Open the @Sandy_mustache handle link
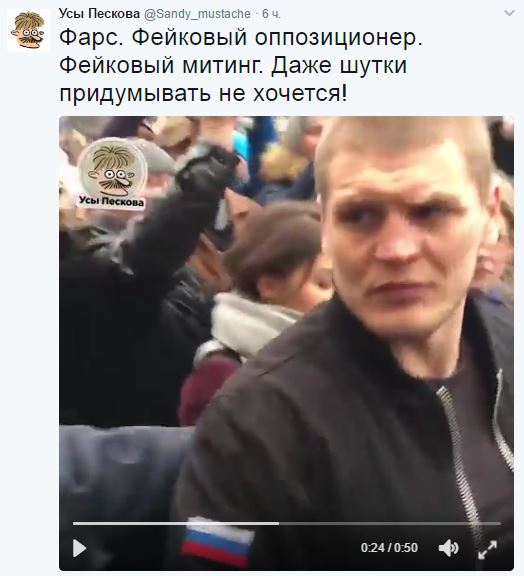This screenshot has width=524, height=576. (197, 14)
